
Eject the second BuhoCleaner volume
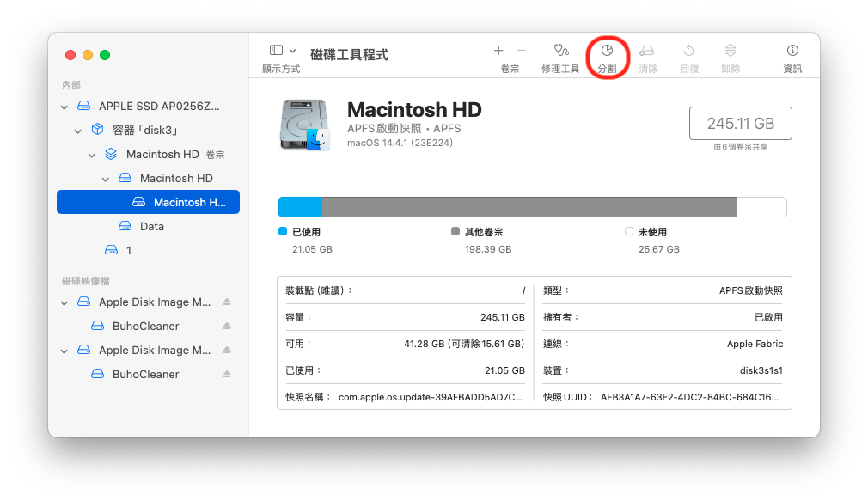(x=227, y=374)
